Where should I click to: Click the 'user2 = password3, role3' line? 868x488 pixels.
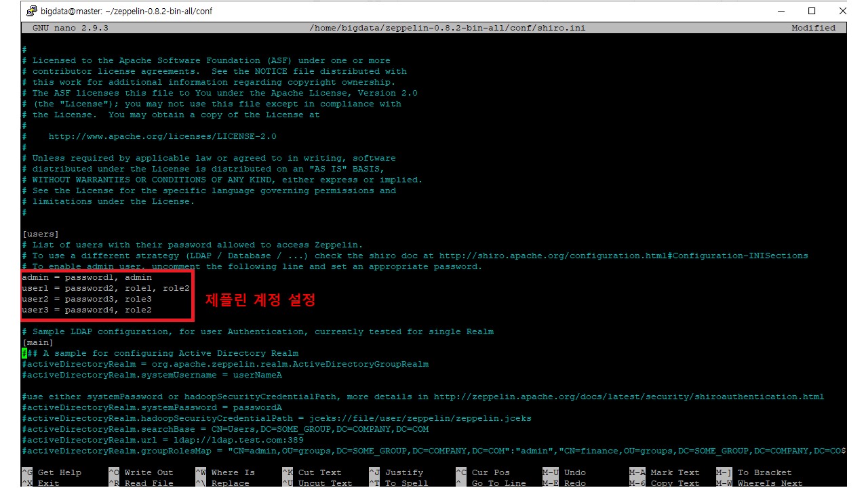click(87, 299)
